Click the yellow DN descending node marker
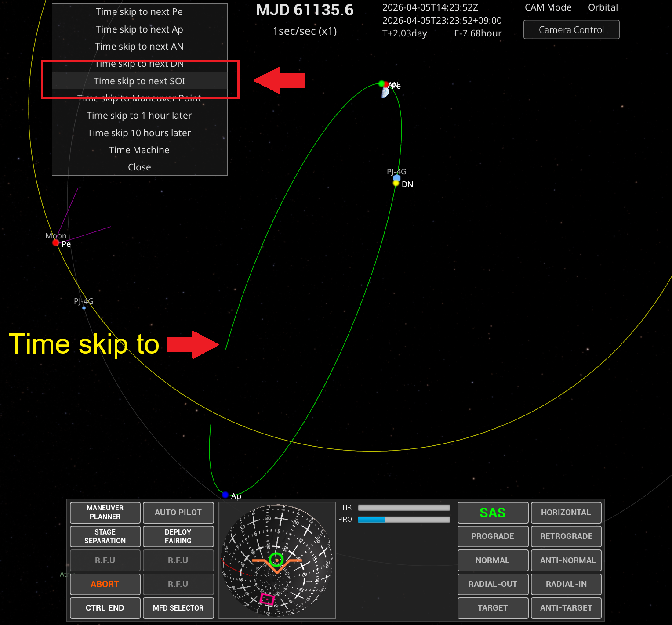This screenshot has width=672, height=625. point(396,183)
